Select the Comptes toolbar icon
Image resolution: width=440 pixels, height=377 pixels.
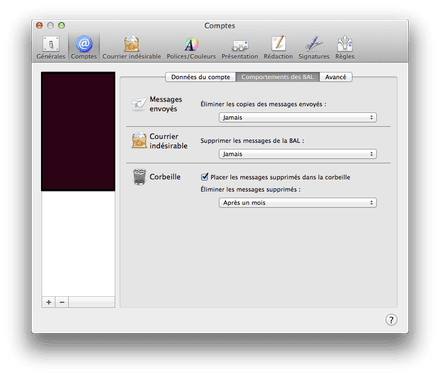(84, 47)
